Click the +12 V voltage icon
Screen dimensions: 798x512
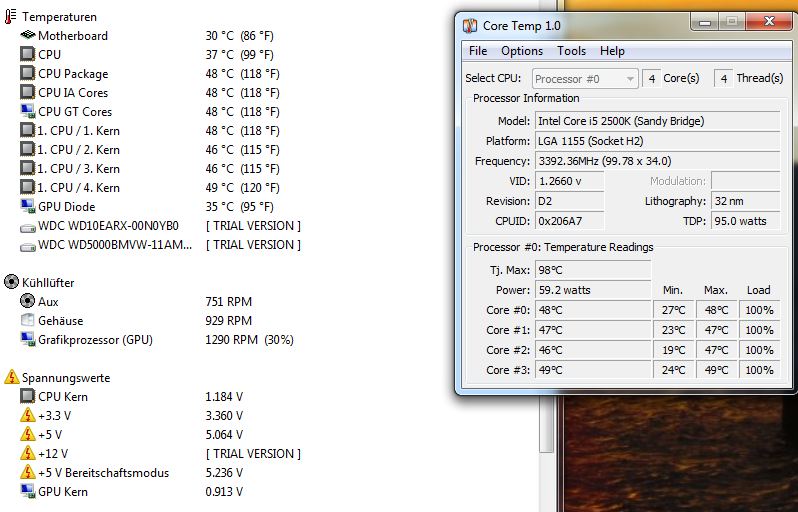coord(27,453)
